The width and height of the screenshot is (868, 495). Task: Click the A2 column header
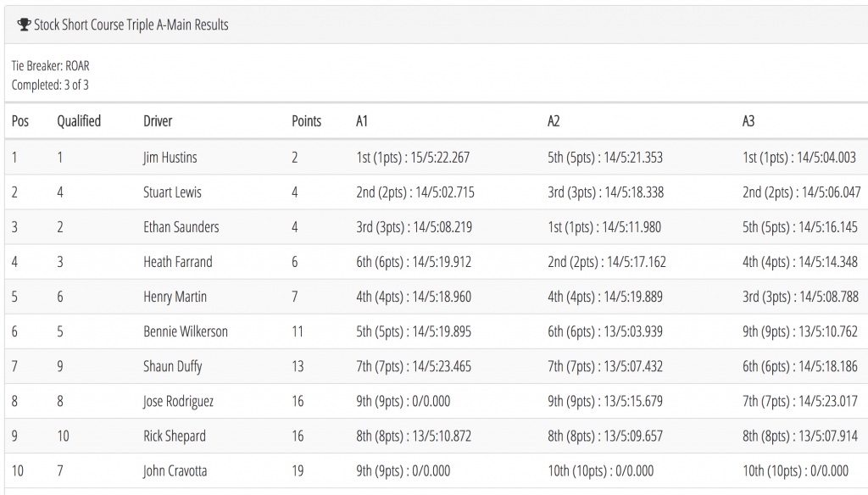point(554,120)
